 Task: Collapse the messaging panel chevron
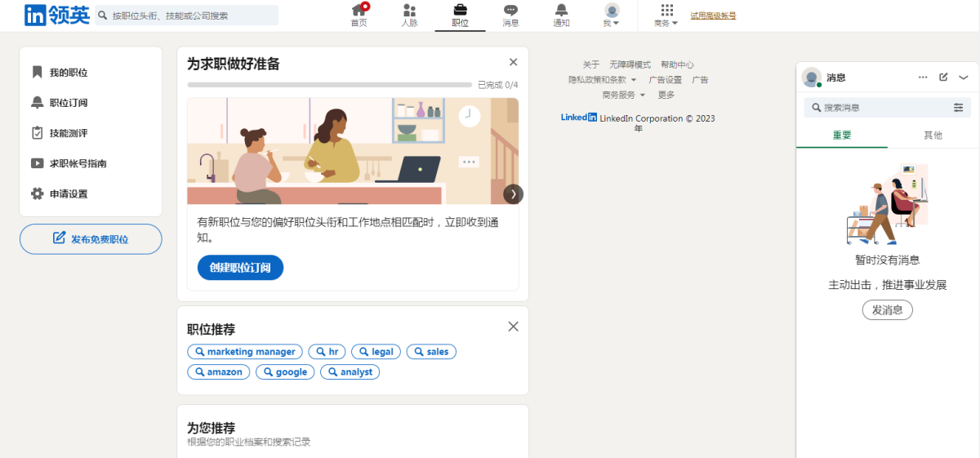coord(964,78)
